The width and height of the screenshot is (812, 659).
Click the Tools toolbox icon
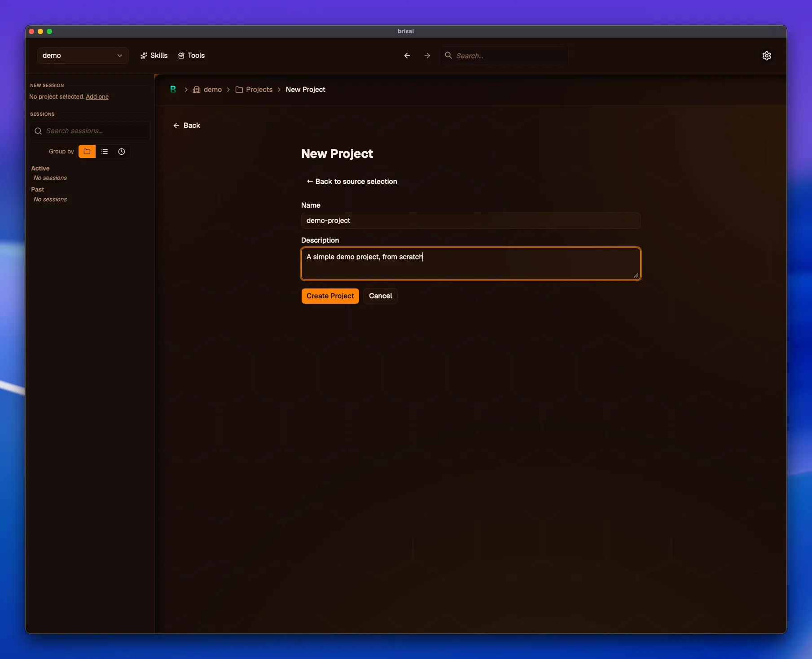tap(181, 56)
